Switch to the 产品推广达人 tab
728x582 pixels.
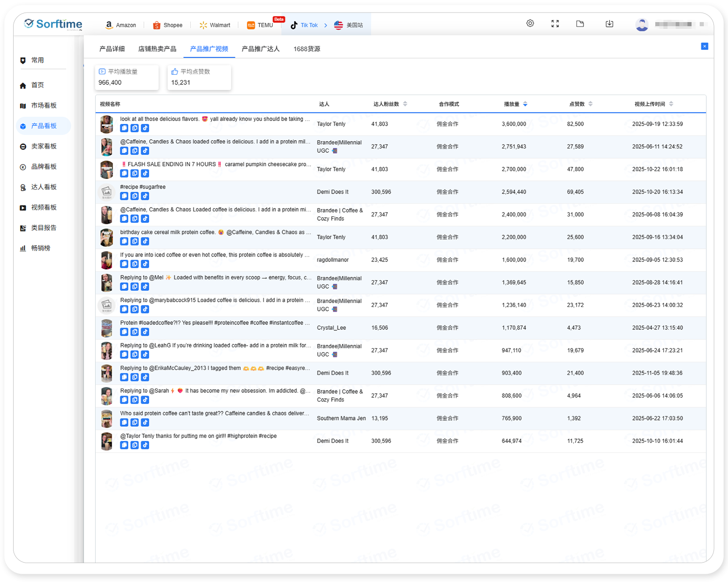pos(261,49)
